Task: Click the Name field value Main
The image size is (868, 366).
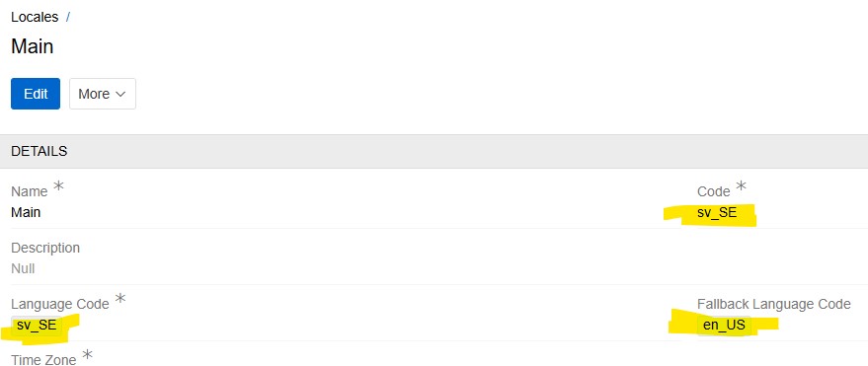Action: tap(26, 212)
